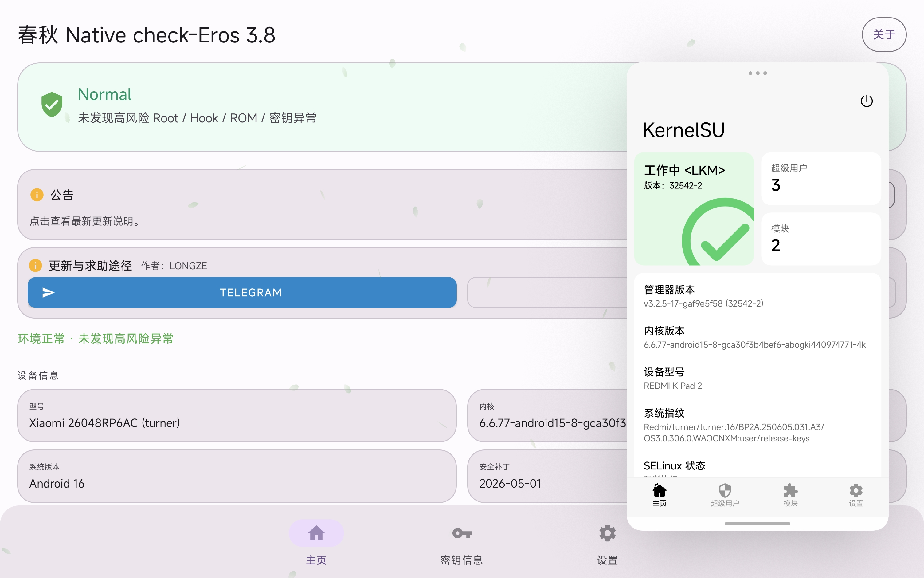Open the TELEGRAM link button
The image size is (924, 578).
point(242,292)
